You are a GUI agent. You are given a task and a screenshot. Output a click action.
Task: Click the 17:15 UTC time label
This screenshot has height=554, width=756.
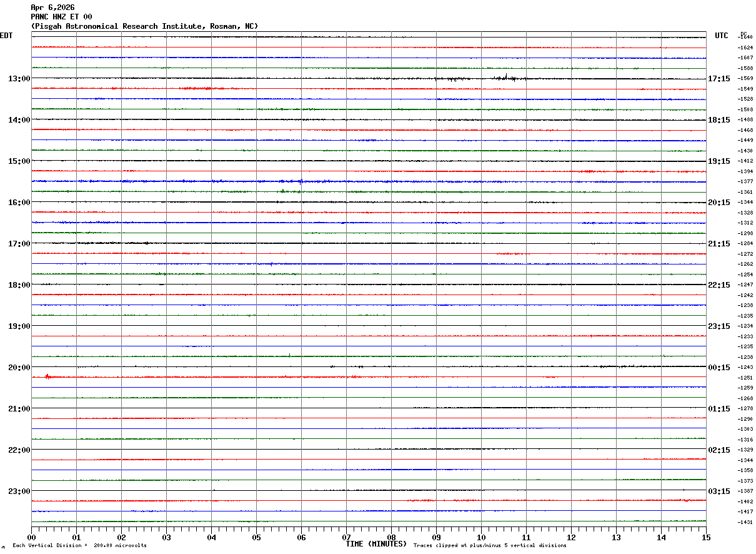click(x=719, y=79)
